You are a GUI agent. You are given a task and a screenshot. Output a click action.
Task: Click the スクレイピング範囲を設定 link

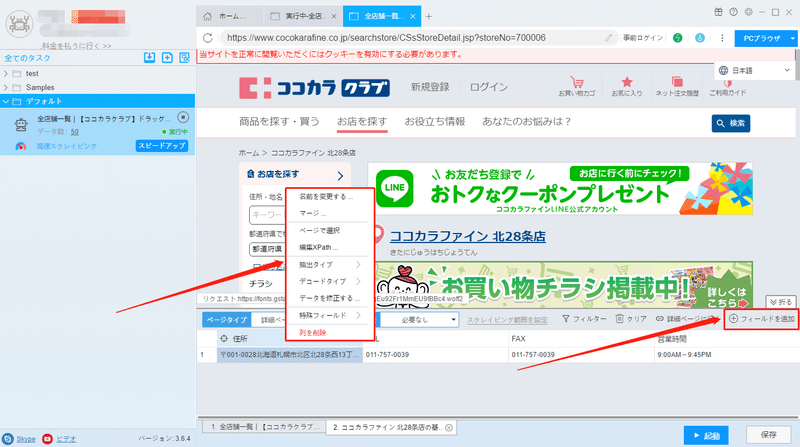tap(507, 320)
